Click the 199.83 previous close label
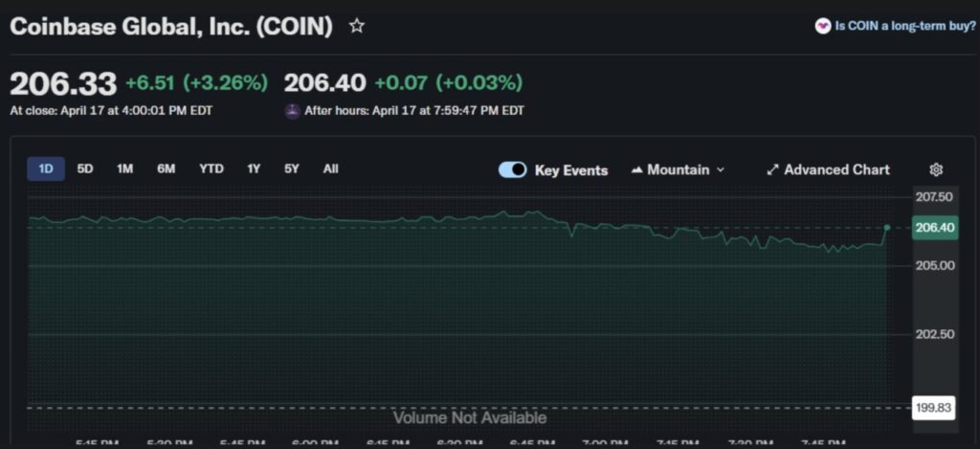This screenshot has width=980, height=449. pos(934,407)
